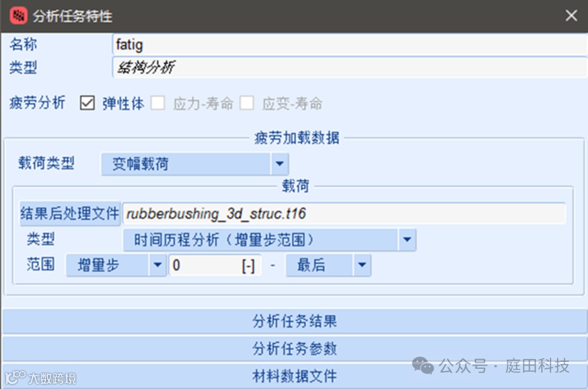Image resolution: width=588 pixels, height=389 pixels.
Task: Click the 结果后处理文件 button
Action: pos(70,213)
